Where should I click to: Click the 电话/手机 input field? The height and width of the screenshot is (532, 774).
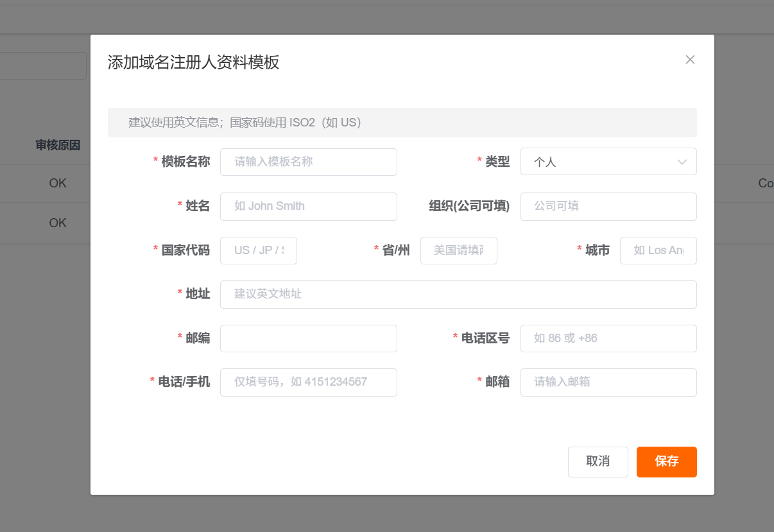click(x=309, y=382)
